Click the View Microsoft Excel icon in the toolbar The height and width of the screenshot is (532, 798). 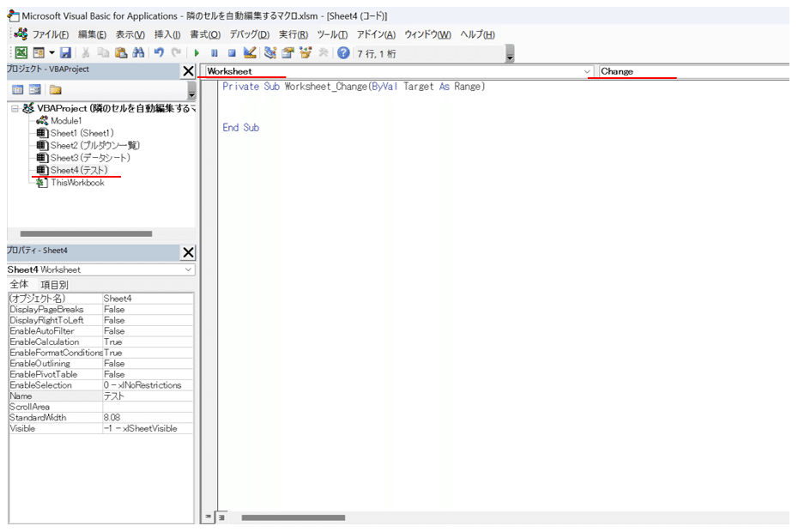(x=21, y=52)
